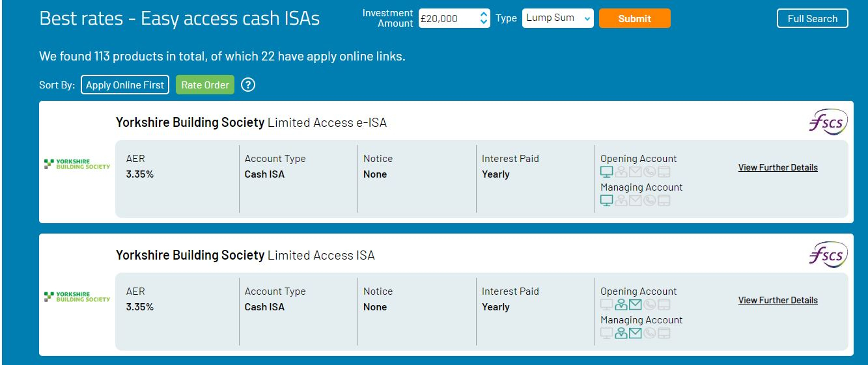Click branch person icon under Limited Access ISA Managing Account
Image resolution: width=868 pixels, height=365 pixels.
621,333
